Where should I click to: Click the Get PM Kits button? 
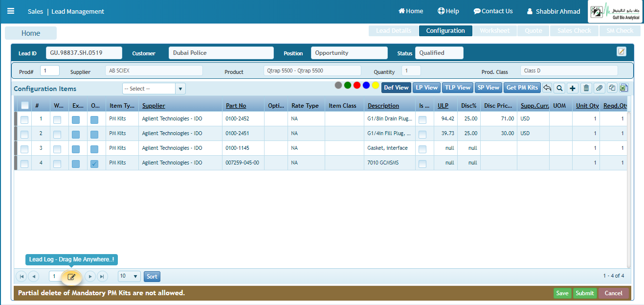(522, 88)
